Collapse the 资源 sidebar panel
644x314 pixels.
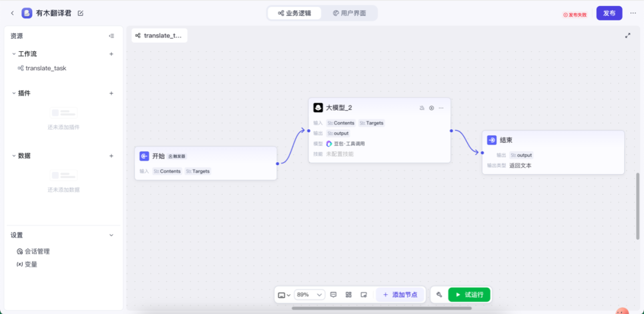click(112, 36)
